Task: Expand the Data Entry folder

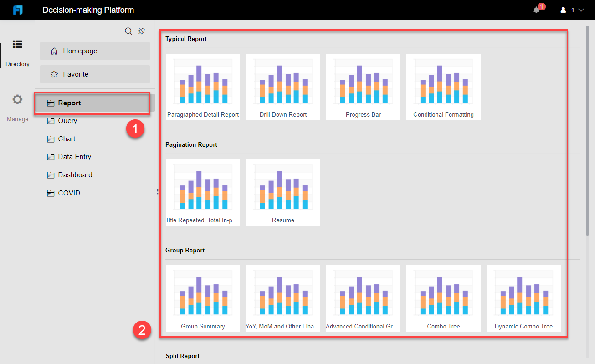Action: [75, 156]
